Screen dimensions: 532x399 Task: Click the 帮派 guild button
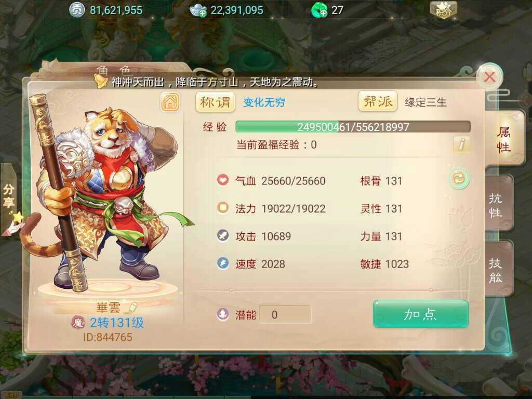pyautogui.click(x=378, y=101)
